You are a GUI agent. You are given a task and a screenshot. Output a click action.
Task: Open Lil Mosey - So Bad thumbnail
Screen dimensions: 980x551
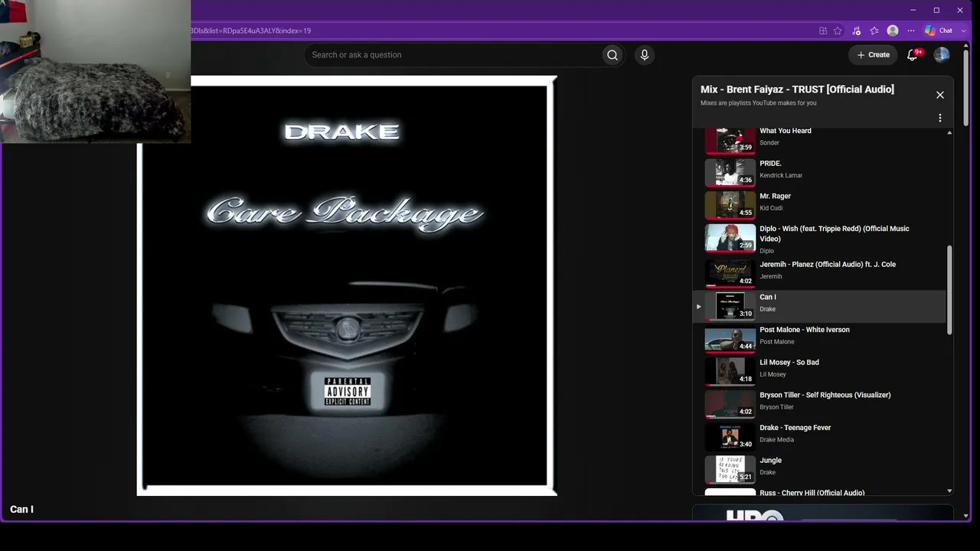pyautogui.click(x=730, y=371)
